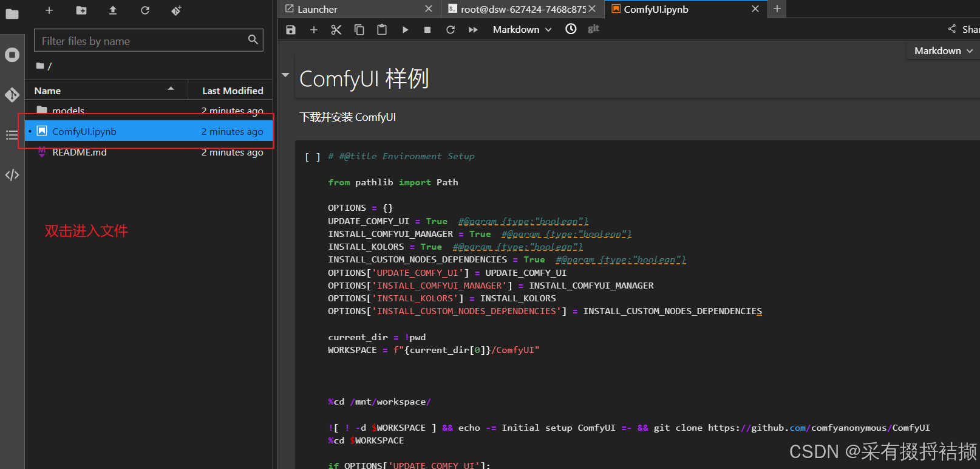Add a new tab with plus button
Screen dimensions: 980x469
click(777, 9)
